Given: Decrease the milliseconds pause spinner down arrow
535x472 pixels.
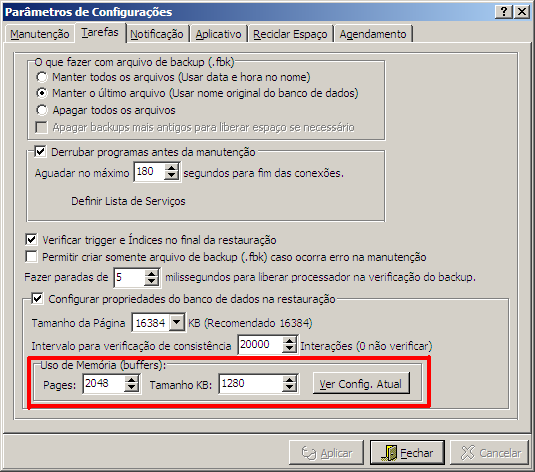Looking at the screenshot, I should coord(151,281).
